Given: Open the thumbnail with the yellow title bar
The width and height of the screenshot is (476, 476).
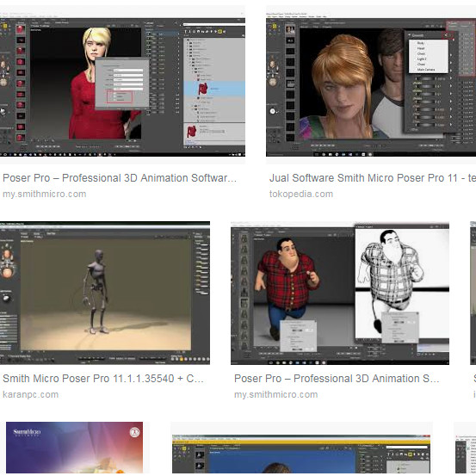Looking at the screenshot, I should pos(301,454).
